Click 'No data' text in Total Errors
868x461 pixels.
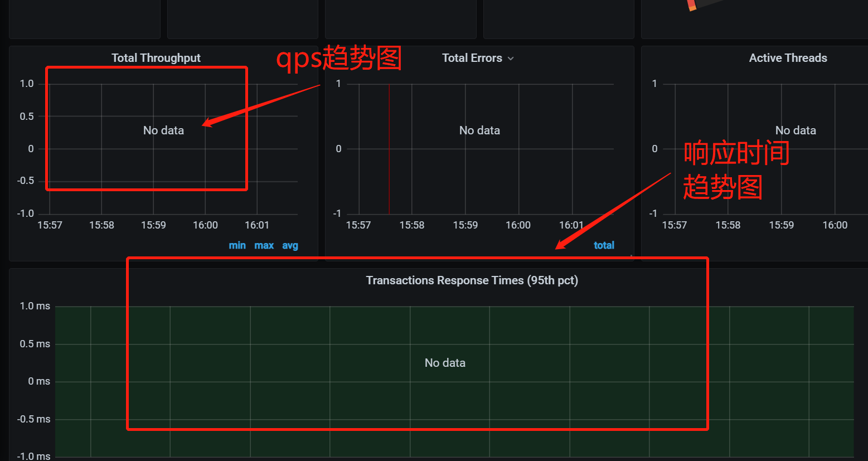point(479,130)
